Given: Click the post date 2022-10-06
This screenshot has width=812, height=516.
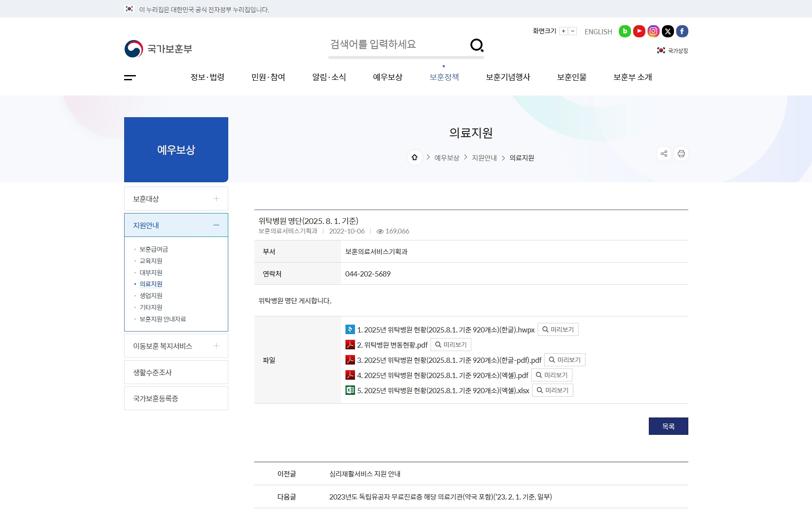Looking at the screenshot, I should (347, 231).
